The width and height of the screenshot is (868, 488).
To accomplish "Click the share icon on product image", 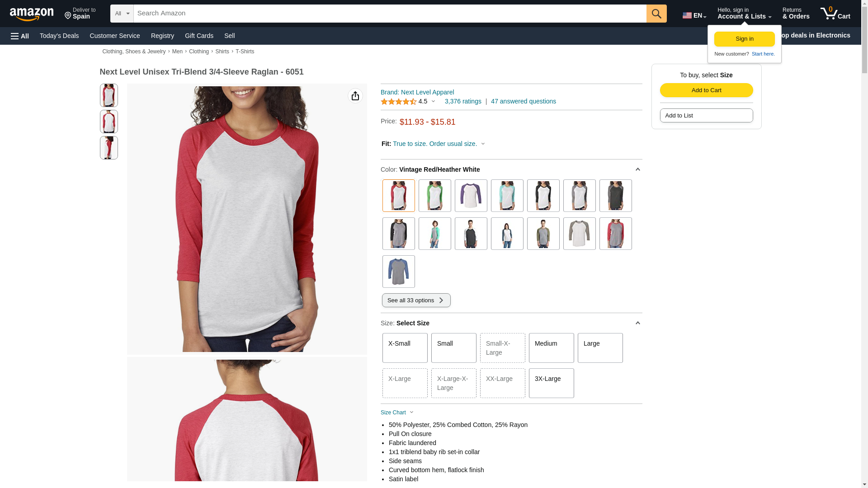I will (355, 96).
